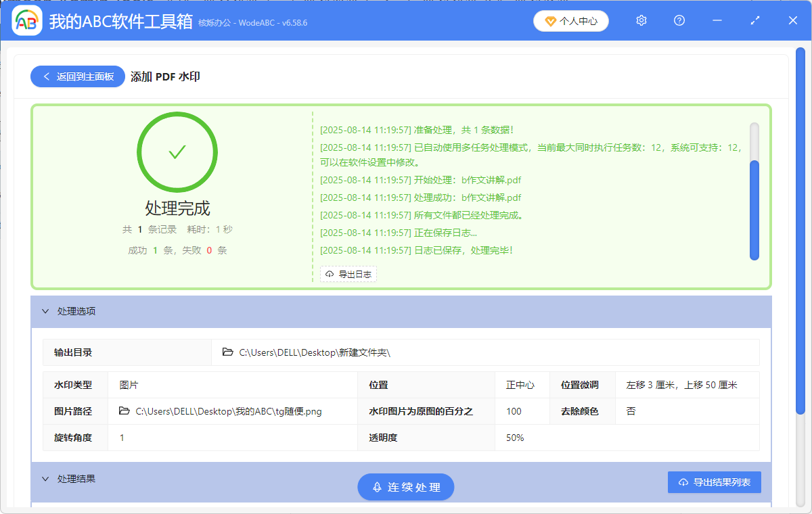Image resolution: width=812 pixels, height=514 pixels.
Task: Return to main panel via 返回到主面板
Action: click(77, 76)
